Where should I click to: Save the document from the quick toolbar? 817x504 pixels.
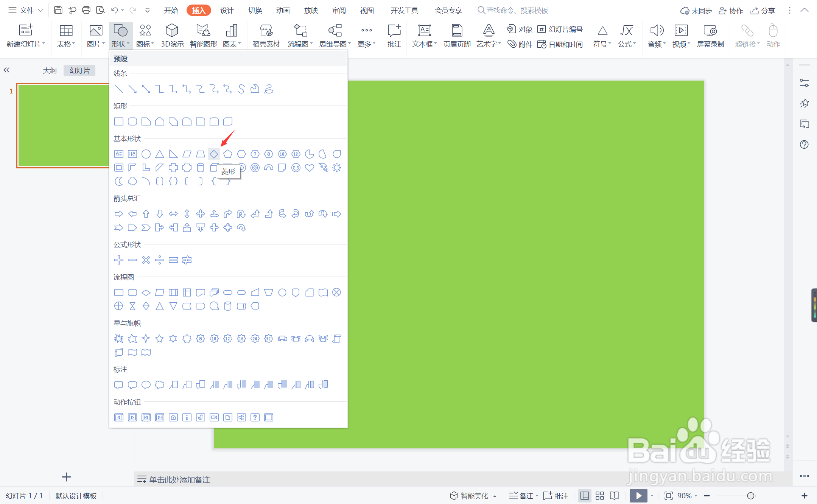tap(58, 10)
